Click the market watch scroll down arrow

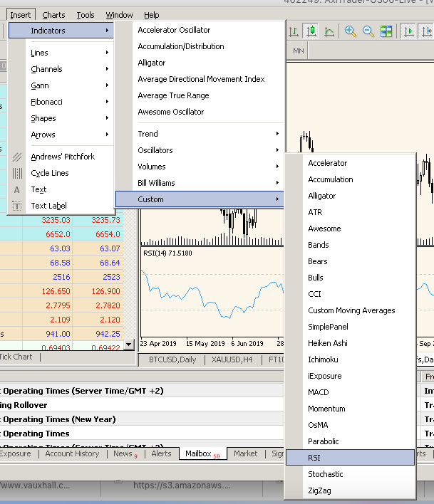[x=129, y=345]
